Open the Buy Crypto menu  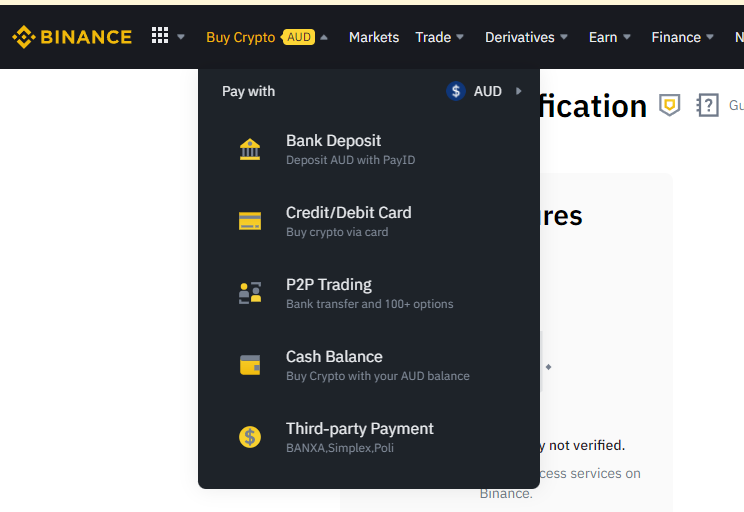(x=241, y=37)
